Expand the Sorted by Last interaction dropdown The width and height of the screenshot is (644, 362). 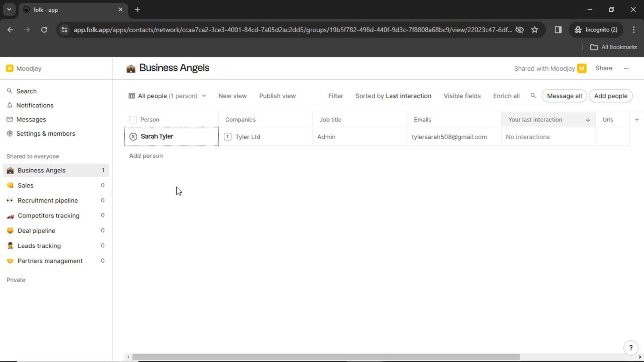point(393,96)
